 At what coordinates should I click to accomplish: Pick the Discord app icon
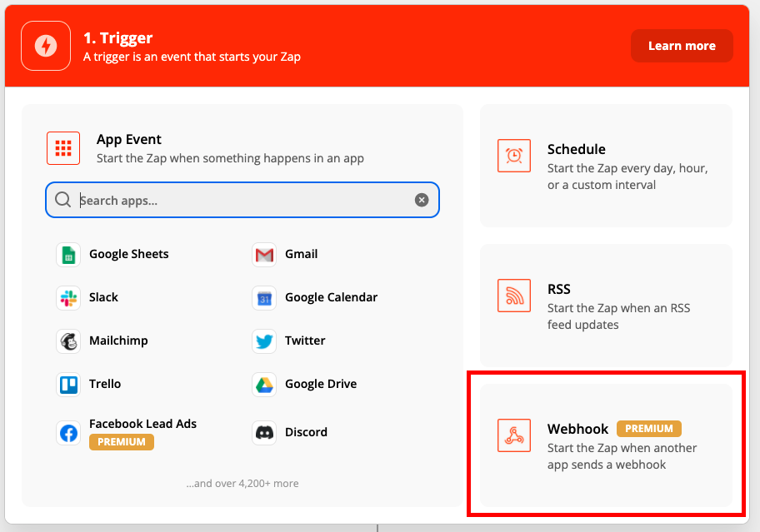coord(264,433)
